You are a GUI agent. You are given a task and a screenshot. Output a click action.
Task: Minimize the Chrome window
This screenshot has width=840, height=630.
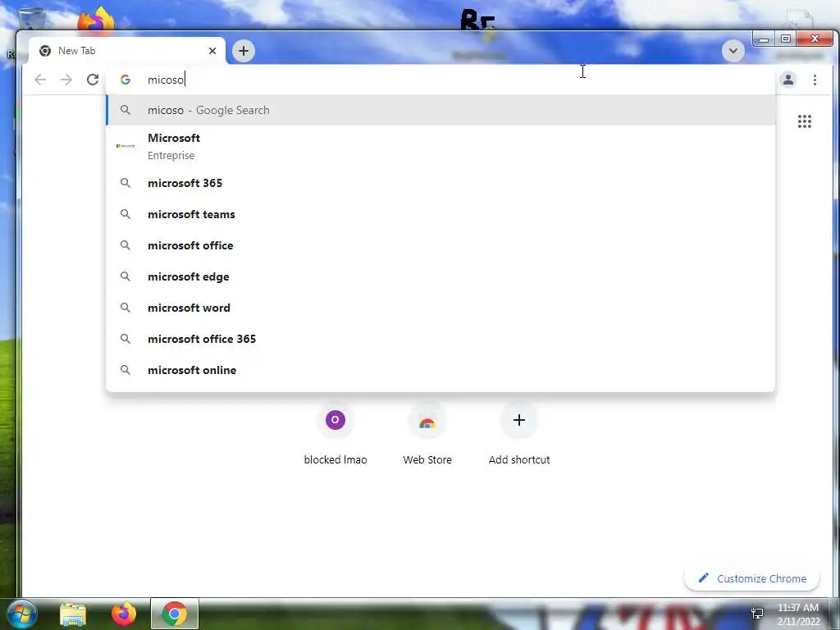(764, 39)
